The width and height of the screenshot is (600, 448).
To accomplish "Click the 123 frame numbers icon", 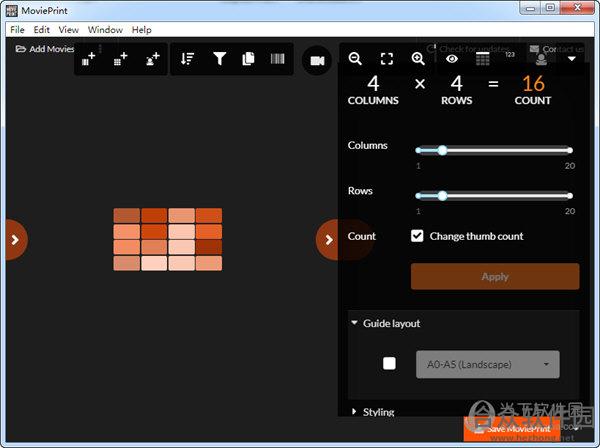I will 510,55.
